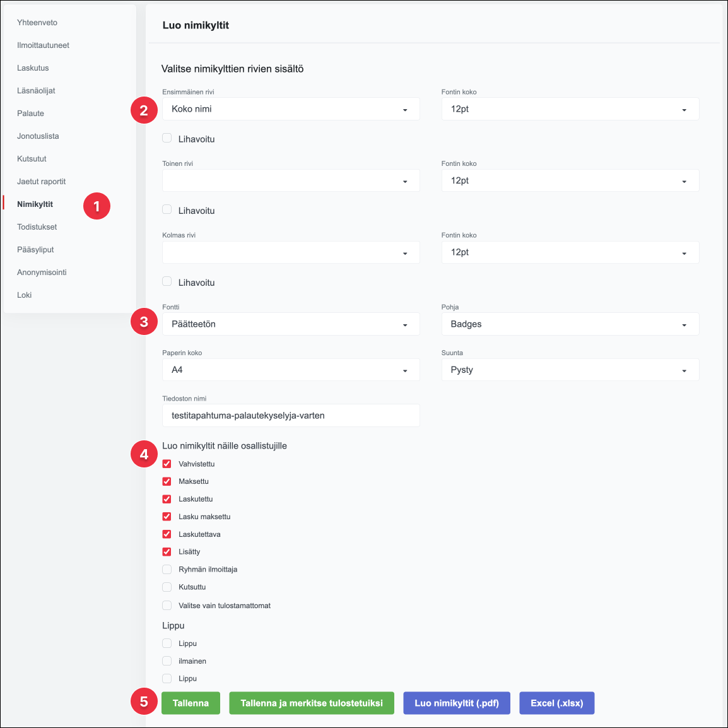Open Laskutus sidebar item
Image resolution: width=728 pixels, height=728 pixels.
[33, 68]
